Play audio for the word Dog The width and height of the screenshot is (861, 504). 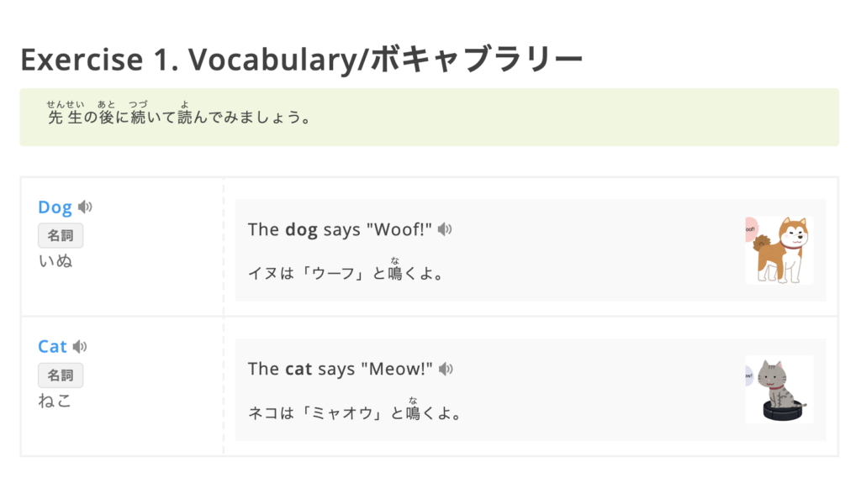point(85,207)
